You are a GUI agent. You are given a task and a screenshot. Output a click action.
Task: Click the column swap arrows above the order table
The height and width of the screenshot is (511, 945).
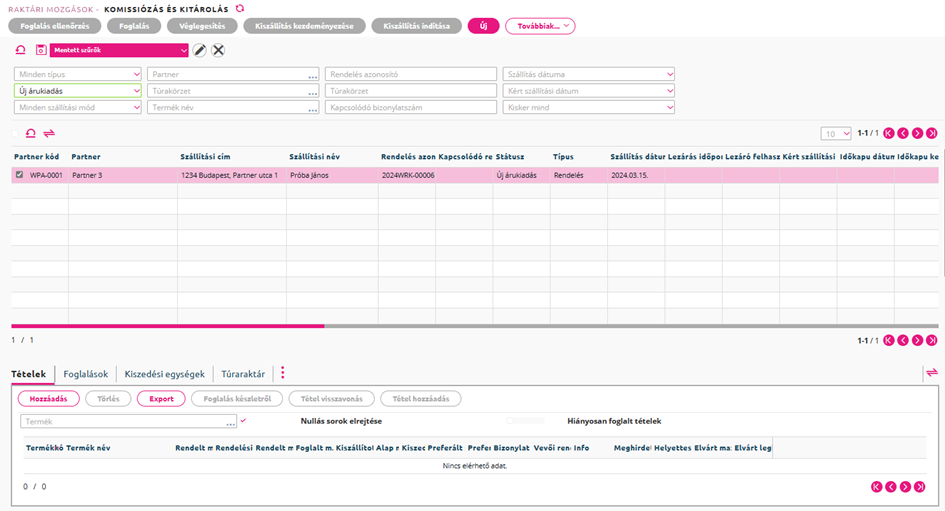click(49, 133)
